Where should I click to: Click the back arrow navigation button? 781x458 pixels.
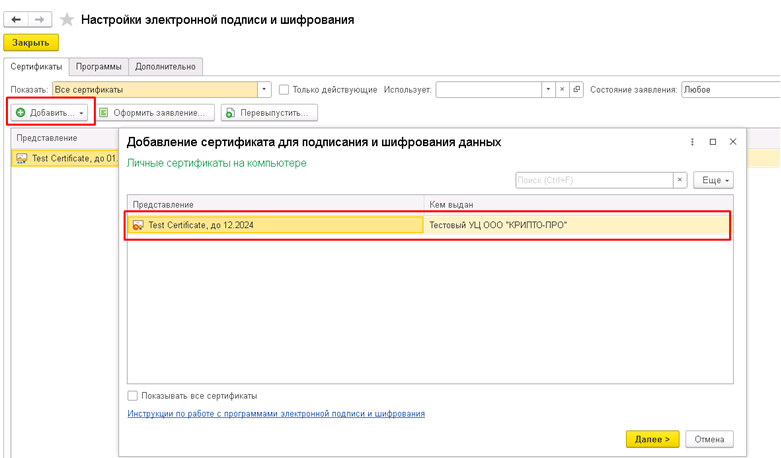point(17,19)
